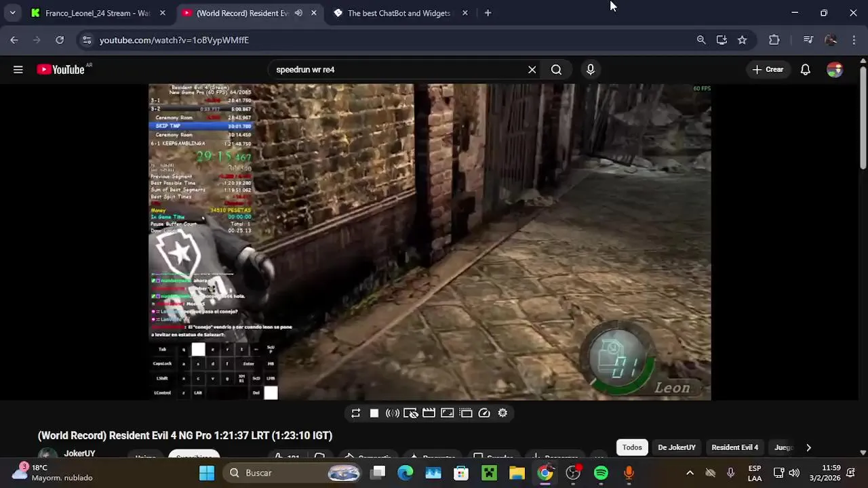Expand the tab search dropdown
This screenshot has width=868, height=488.
tap(12, 13)
